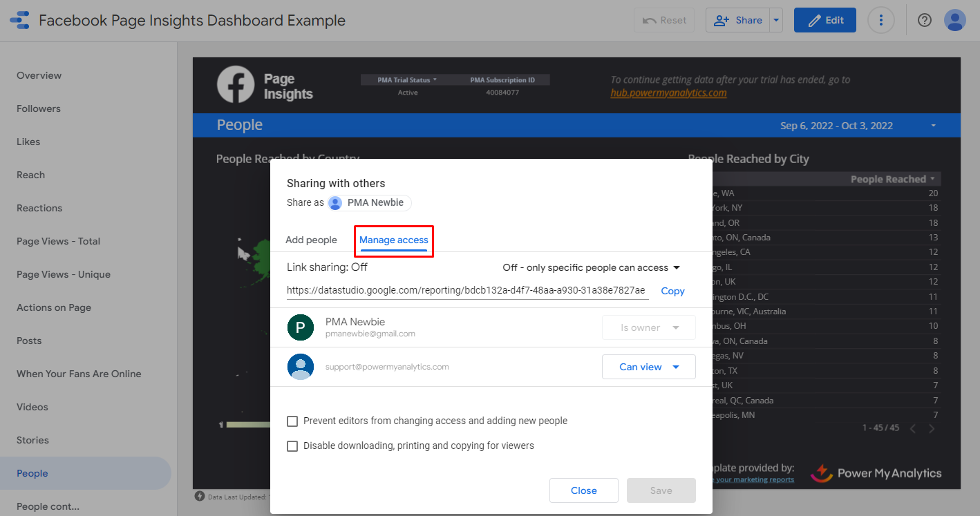Open the three-dot more options menu
Image resolution: width=980 pixels, height=516 pixels.
[880, 20]
